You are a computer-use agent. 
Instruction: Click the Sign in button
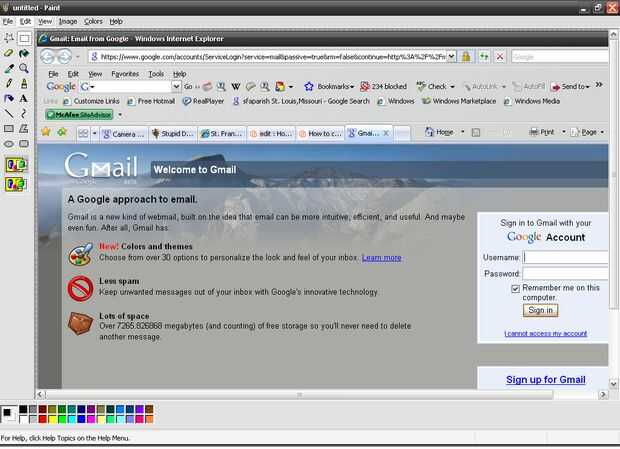pos(541,310)
